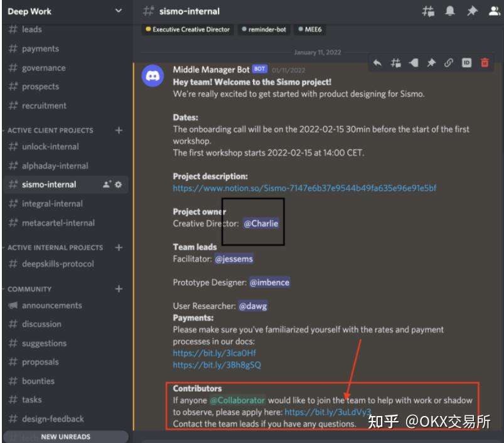Collapse Active Internal Projects category
Image resolution: width=504 pixels, height=443 pixels.
(55, 248)
